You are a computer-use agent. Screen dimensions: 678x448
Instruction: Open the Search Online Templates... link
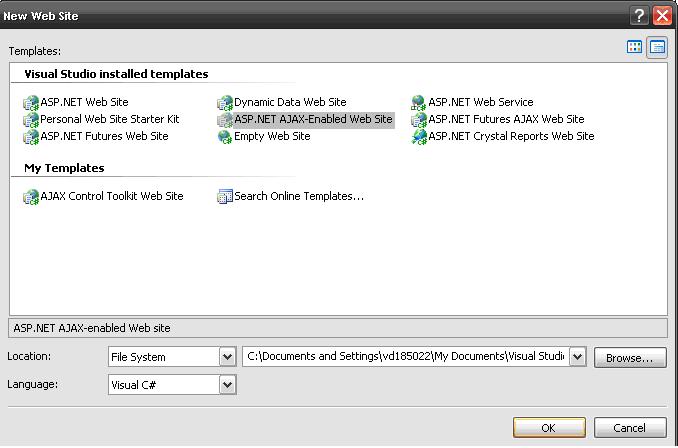coord(299,196)
